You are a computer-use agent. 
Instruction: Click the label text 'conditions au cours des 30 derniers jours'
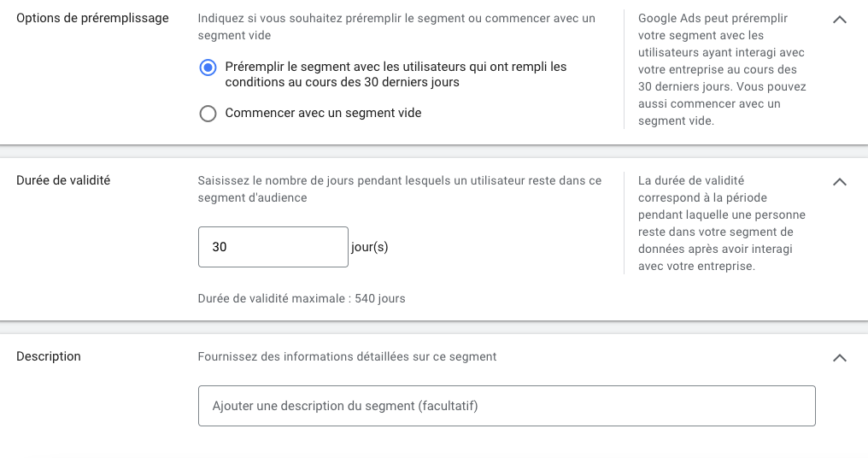point(342,83)
